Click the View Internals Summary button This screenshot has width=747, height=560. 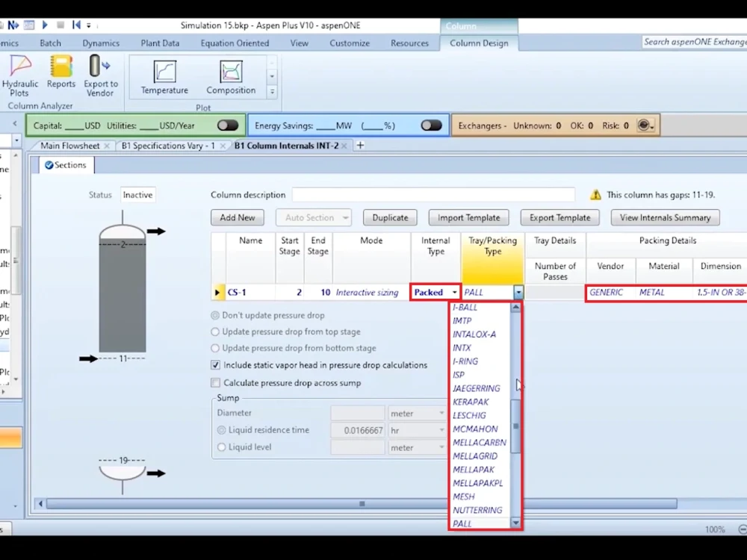[664, 217]
